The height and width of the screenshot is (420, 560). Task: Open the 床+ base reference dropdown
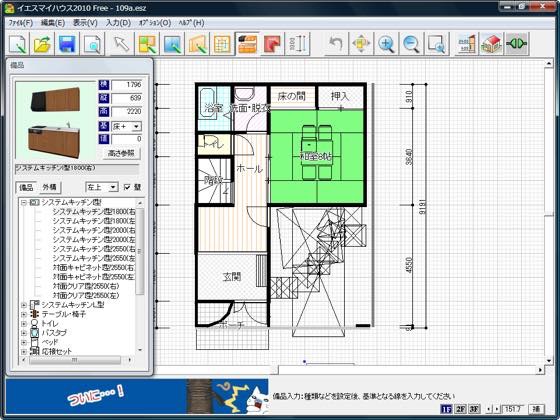(x=136, y=126)
